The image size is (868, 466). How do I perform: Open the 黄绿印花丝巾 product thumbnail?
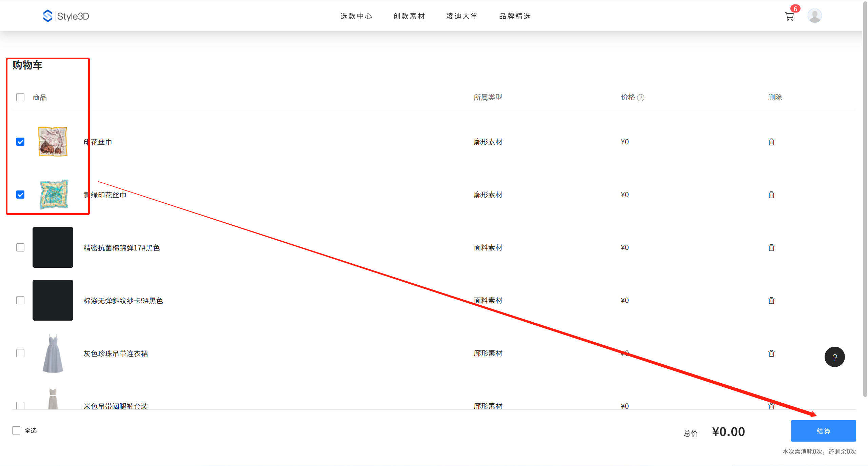(53, 194)
